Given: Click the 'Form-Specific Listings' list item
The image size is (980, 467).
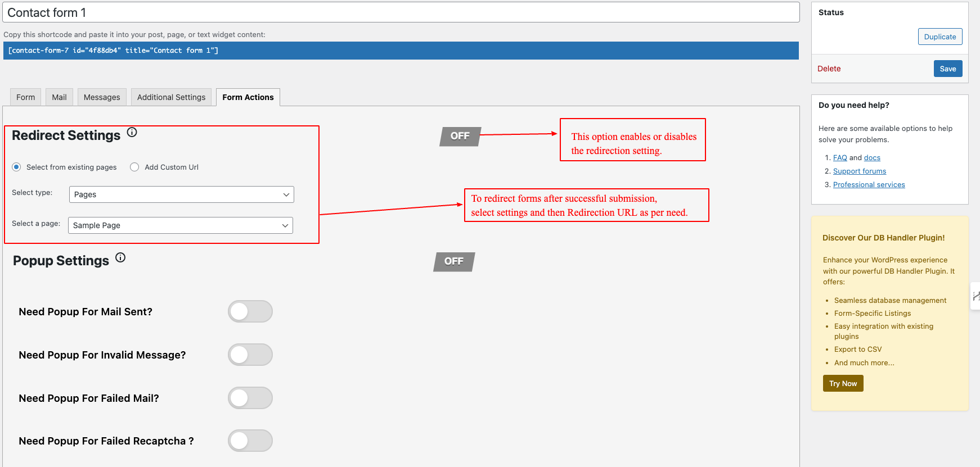Looking at the screenshot, I should coord(873,314).
